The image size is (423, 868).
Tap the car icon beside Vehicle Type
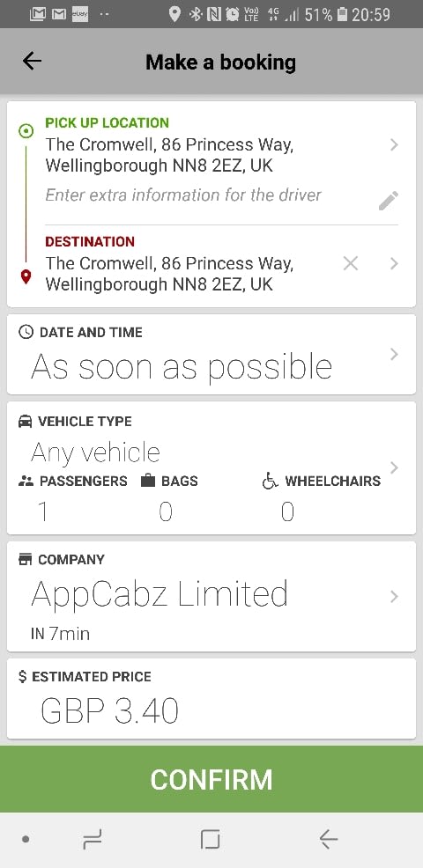pyautogui.click(x=25, y=422)
